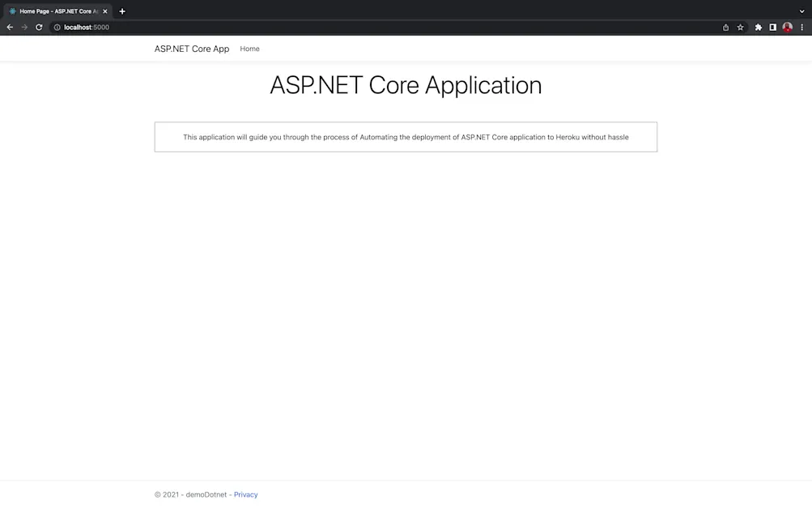The height and width of the screenshot is (508, 812).
Task: Select the Home navigation menu item
Action: [249, 49]
